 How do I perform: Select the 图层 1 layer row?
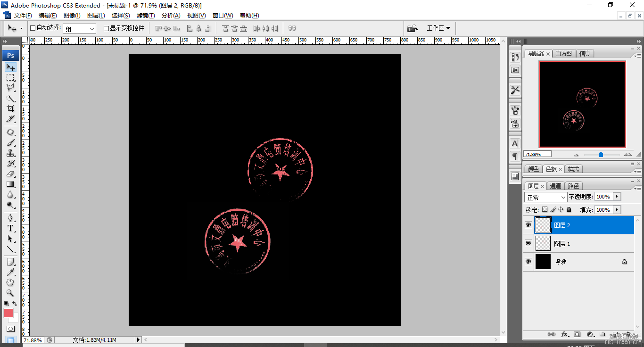click(578, 243)
